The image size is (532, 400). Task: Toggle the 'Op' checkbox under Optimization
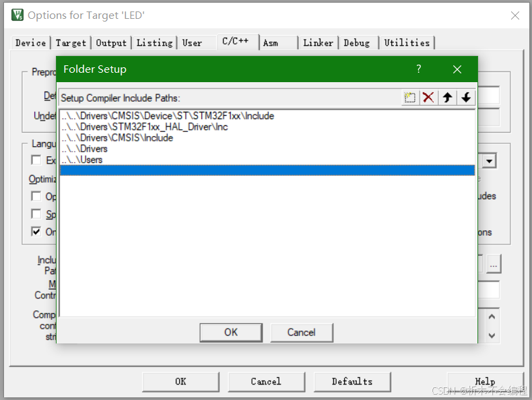(36, 196)
